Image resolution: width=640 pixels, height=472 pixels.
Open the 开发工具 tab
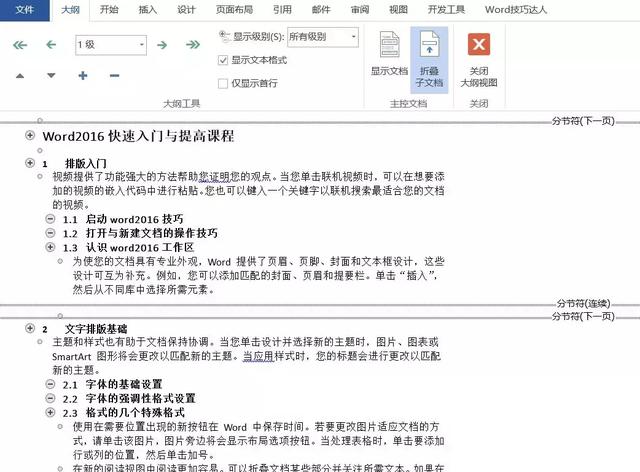[446, 10]
